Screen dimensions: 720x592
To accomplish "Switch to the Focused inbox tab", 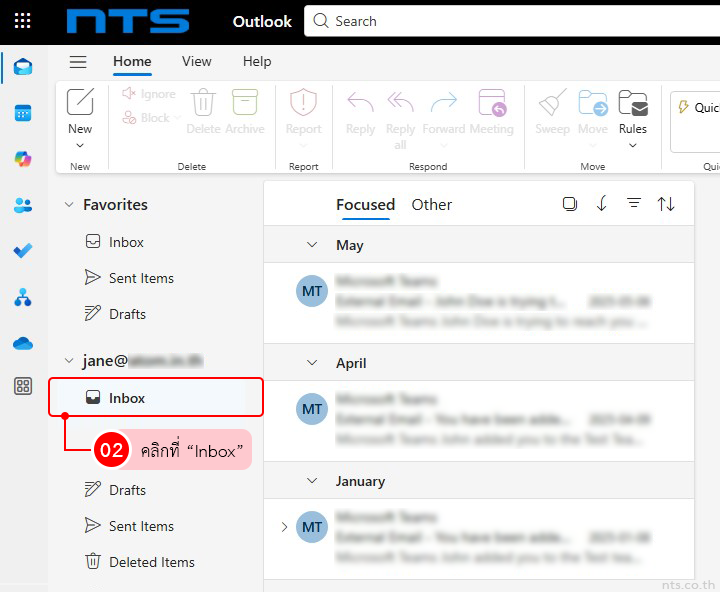I will click(x=366, y=204).
